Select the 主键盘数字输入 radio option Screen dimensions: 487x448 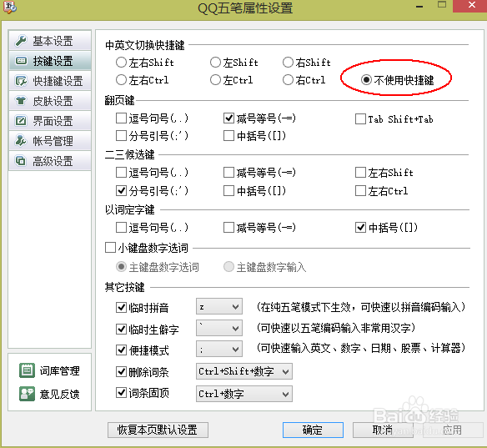(228, 267)
